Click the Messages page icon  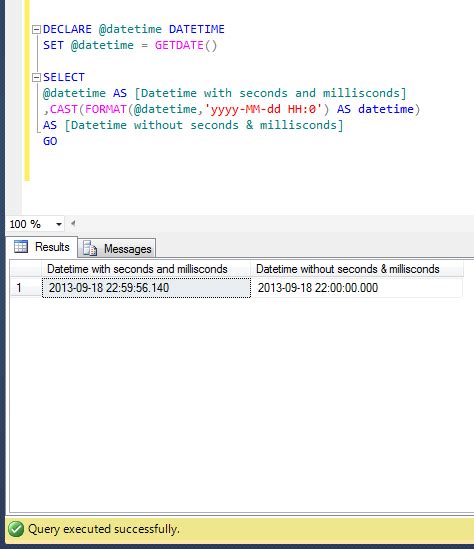(90, 248)
